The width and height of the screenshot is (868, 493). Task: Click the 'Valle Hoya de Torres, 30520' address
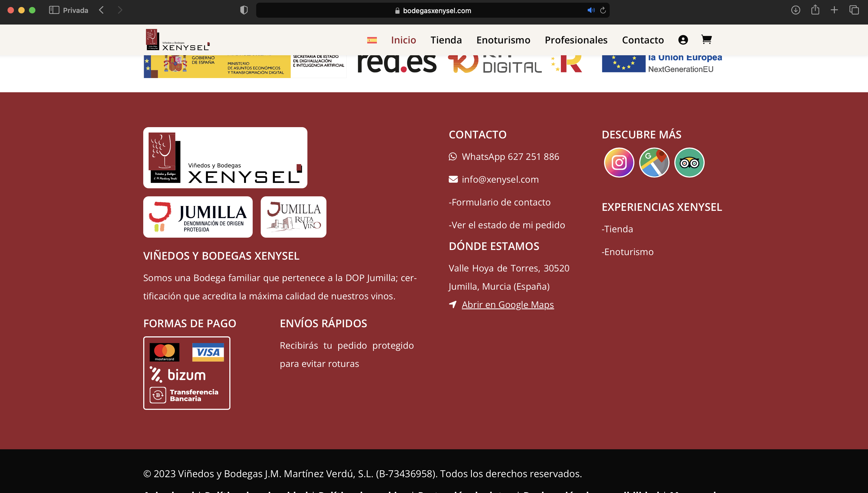tap(509, 268)
